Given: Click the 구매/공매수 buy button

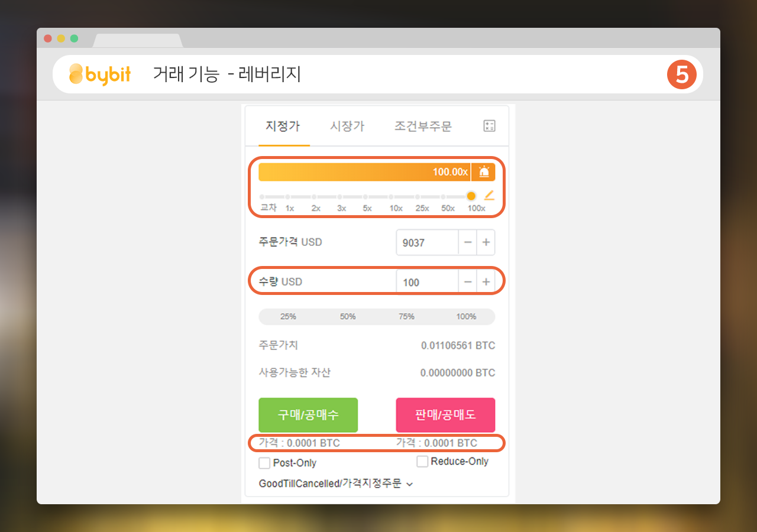Looking at the screenshot, I should point(308,415).
